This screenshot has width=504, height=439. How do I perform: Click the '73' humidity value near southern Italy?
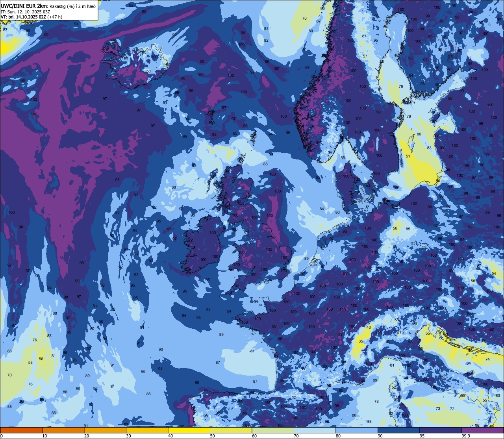(x=438, y=409)
